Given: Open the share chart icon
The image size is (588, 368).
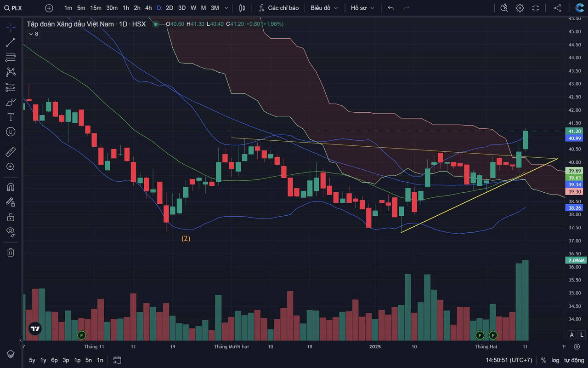Looking at the screenshot, I should tap(557, 8).
